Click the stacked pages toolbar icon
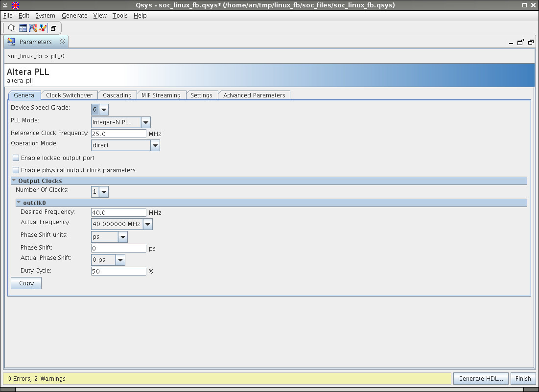Image resolution: width=539 pixels, height=392 pixels. pos(12,28)
